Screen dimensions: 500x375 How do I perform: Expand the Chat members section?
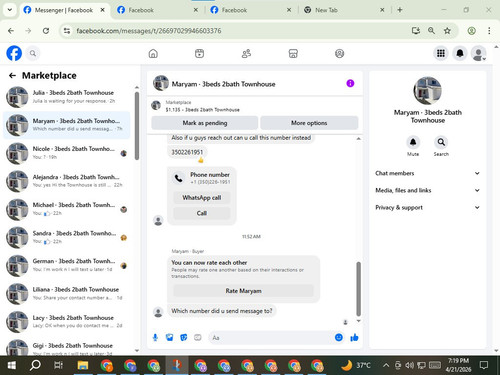coord(427,173)
